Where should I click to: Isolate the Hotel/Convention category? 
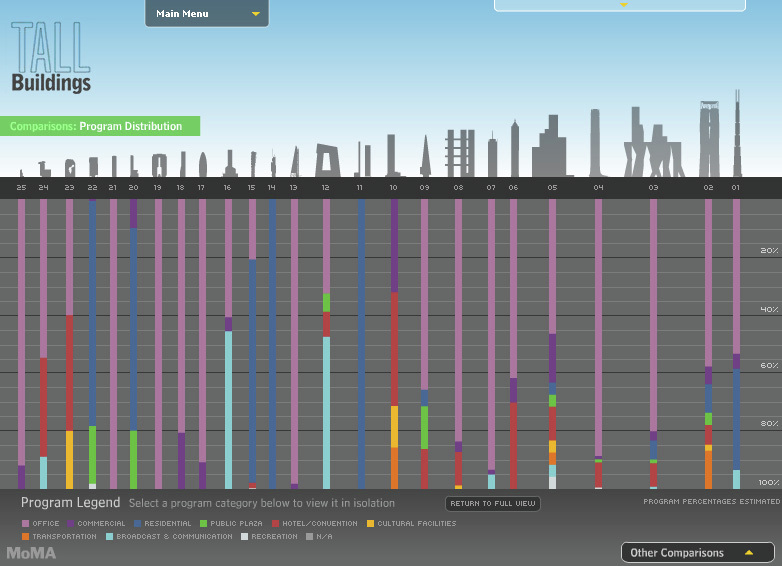click(315, 524)
